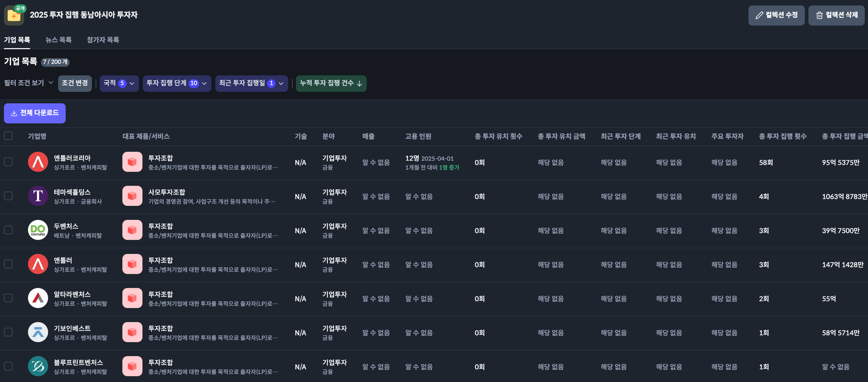Image resolution: width=868 pixels, height=382 pixels.
Task: Click the 사모투자조합 product cube icon
Action: coord(132,196)
